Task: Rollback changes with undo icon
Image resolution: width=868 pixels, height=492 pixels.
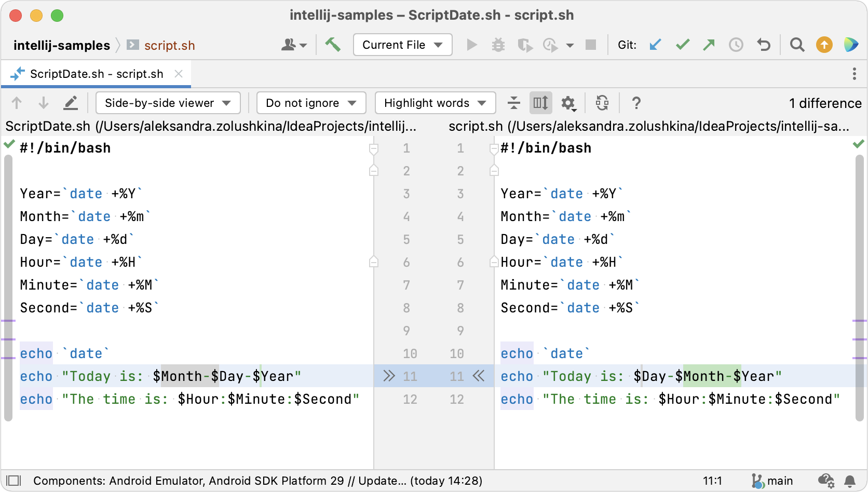Action: [763, 45]
